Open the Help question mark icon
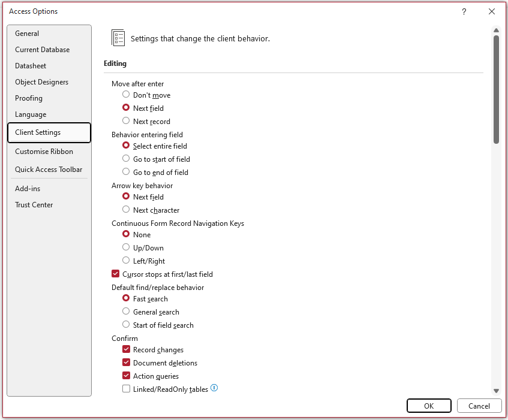Image resolution: width=508 pixels, height=420 pixels. 464,11
